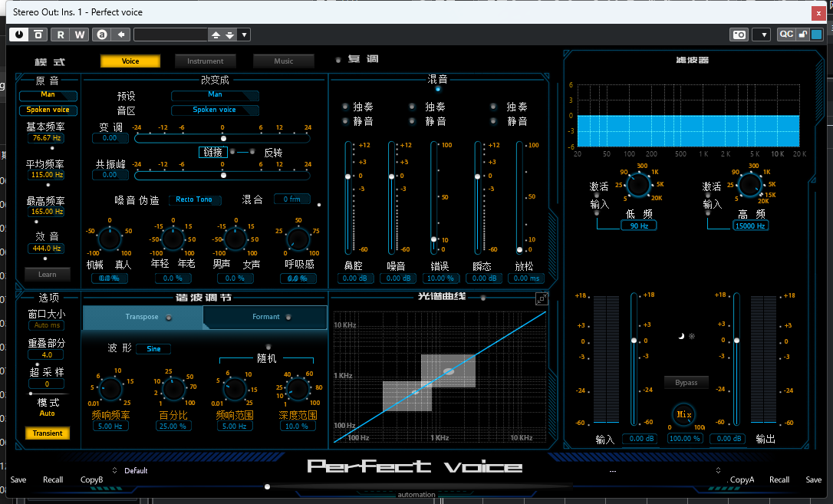
Task: Click the Mix knob
Action: click(683, 414)
